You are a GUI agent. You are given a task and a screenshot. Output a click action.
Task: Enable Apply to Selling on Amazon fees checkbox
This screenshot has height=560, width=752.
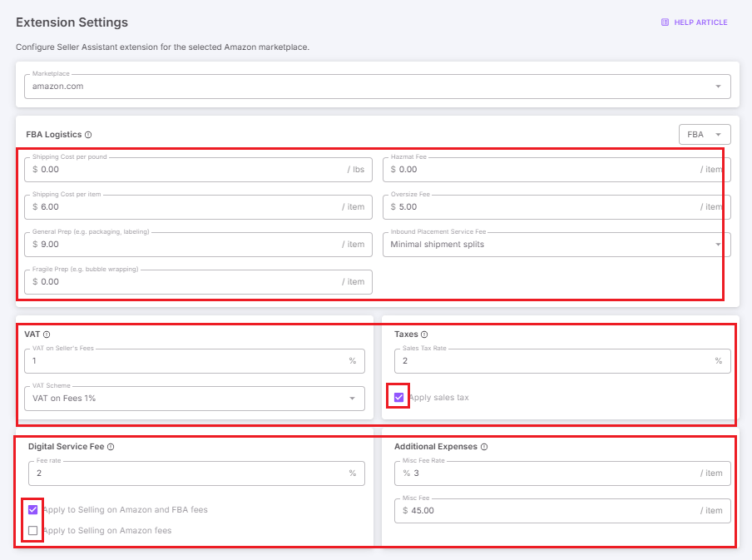33,531
